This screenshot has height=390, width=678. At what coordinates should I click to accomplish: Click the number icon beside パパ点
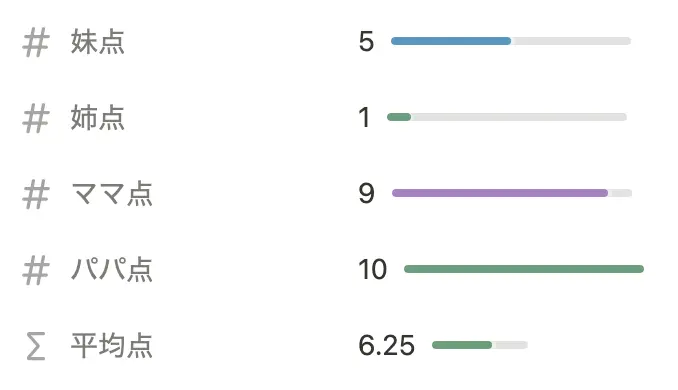point(35,270)
